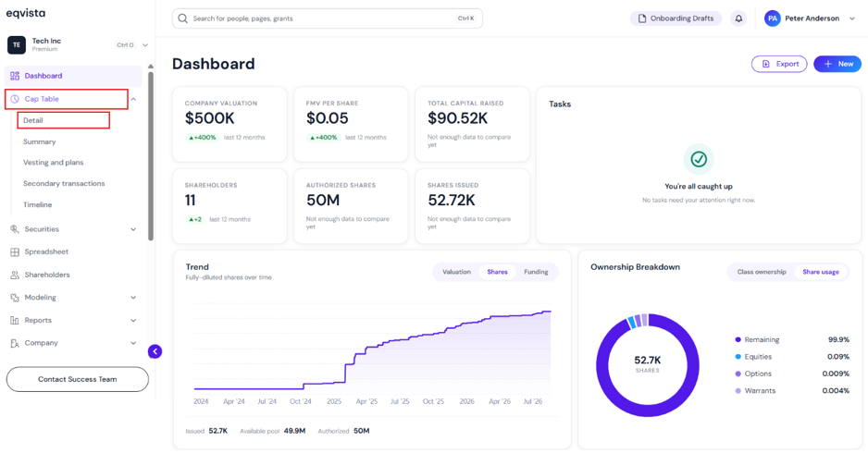868x453 pixels.
Task: Click the Remaining 99.9% value
Action: 838,339
